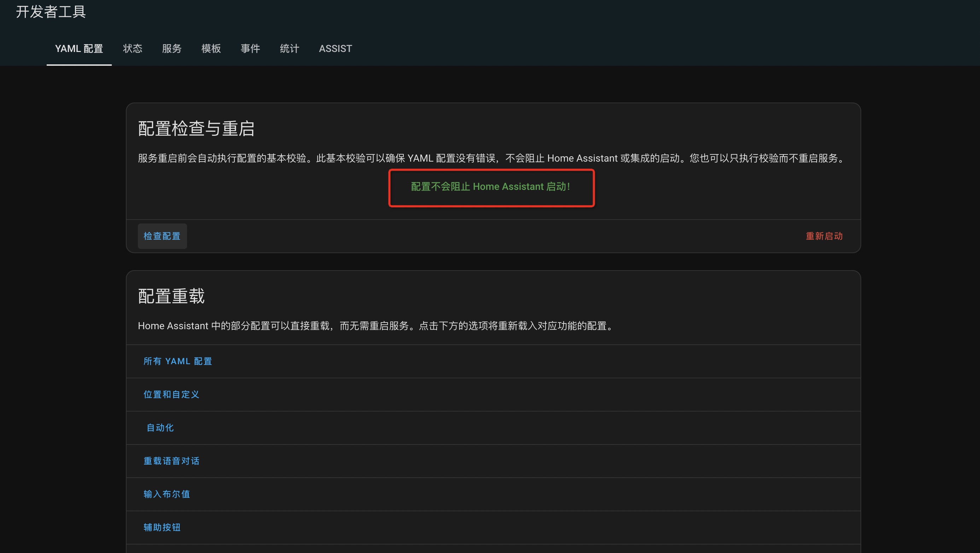Select the 统计 tab
This screenshot has width=980, height=553.
tap(289, 49)
